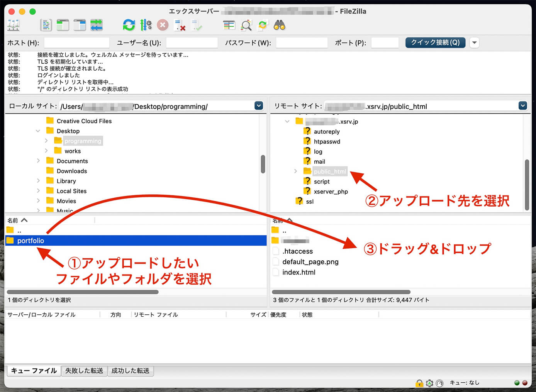
Task: Select the autoreply remote folder
Action: 327,131
